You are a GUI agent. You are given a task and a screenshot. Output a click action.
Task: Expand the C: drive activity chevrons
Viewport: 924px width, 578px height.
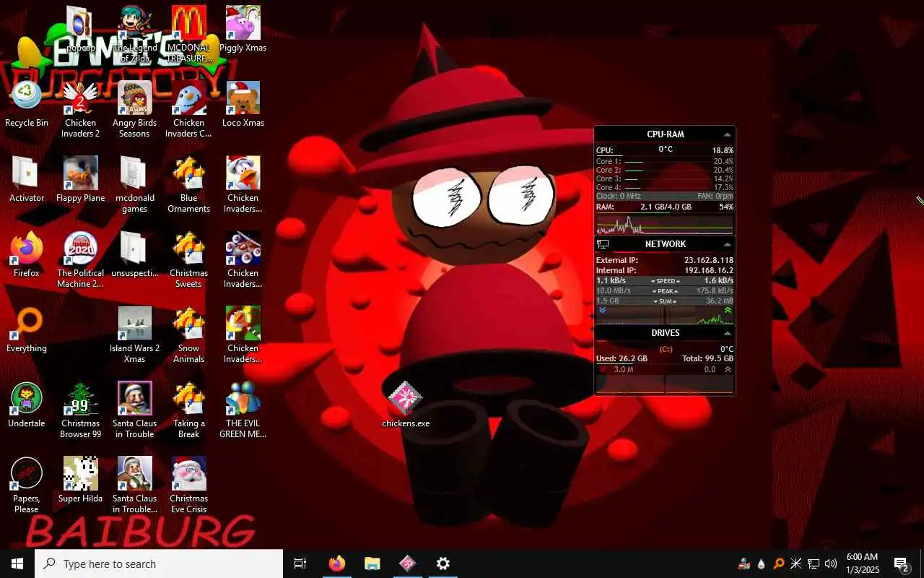728,370
